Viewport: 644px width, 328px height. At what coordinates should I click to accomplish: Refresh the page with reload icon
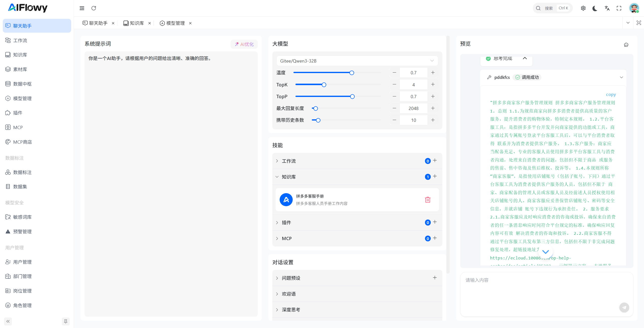(x=94, y=8)
